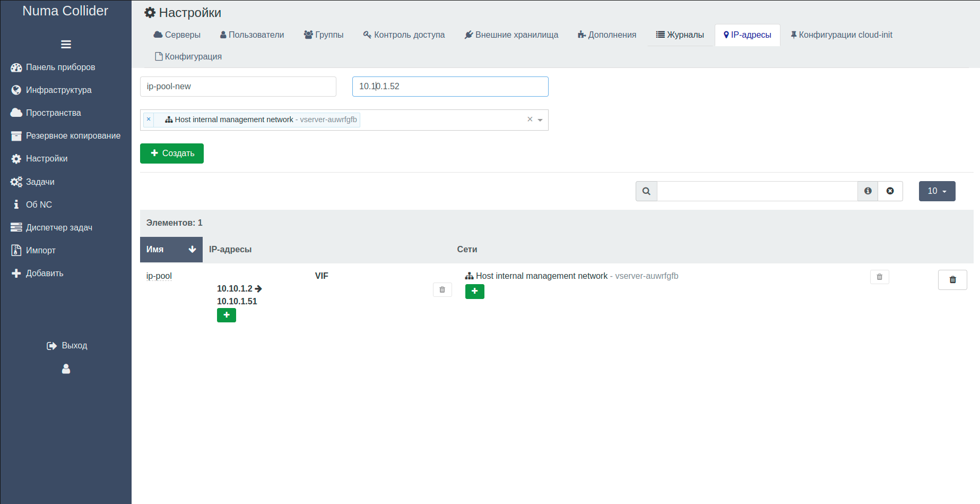Screen dimensions: 980x504
Task: Switch to the Группы tab
Action: tap(324, 35)
